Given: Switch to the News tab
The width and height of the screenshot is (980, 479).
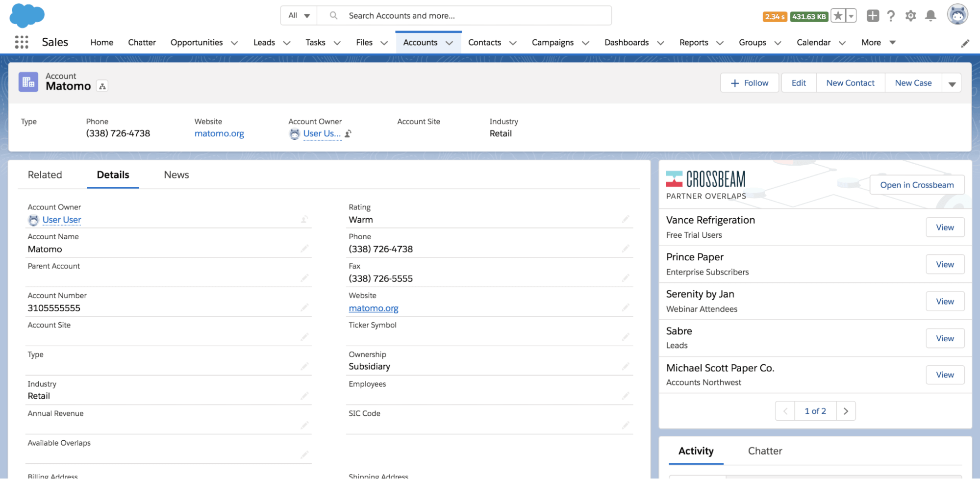Looking at the screenshot, I should (176, 175).
